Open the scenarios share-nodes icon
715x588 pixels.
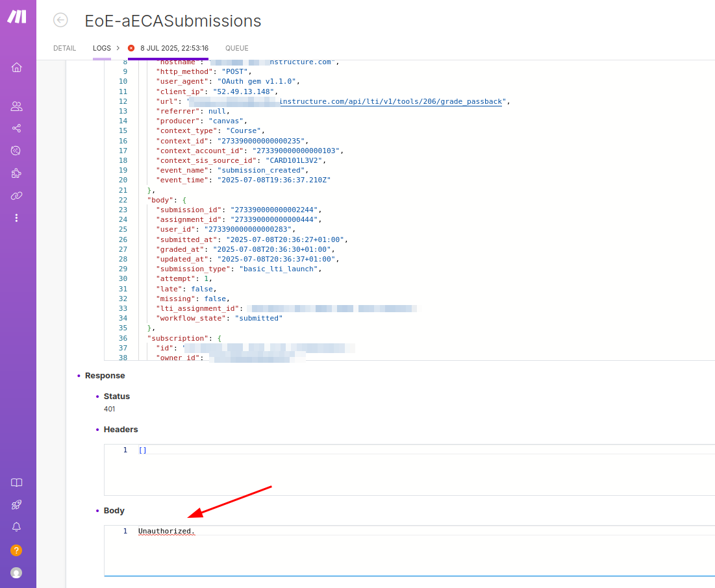point(17,129)
